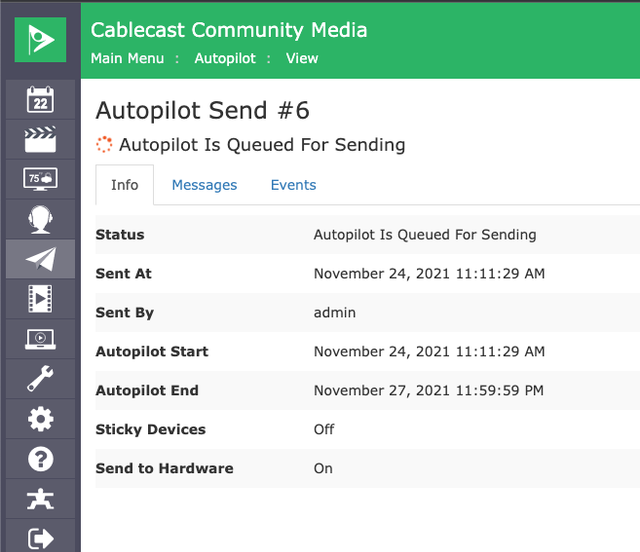
Task: Open the clapperboard shows icon
Action: coord(40,140)
